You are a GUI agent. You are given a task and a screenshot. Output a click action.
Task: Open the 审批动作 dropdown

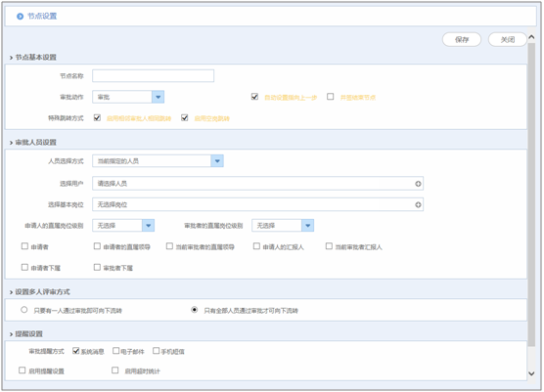(x=158, y=97)
